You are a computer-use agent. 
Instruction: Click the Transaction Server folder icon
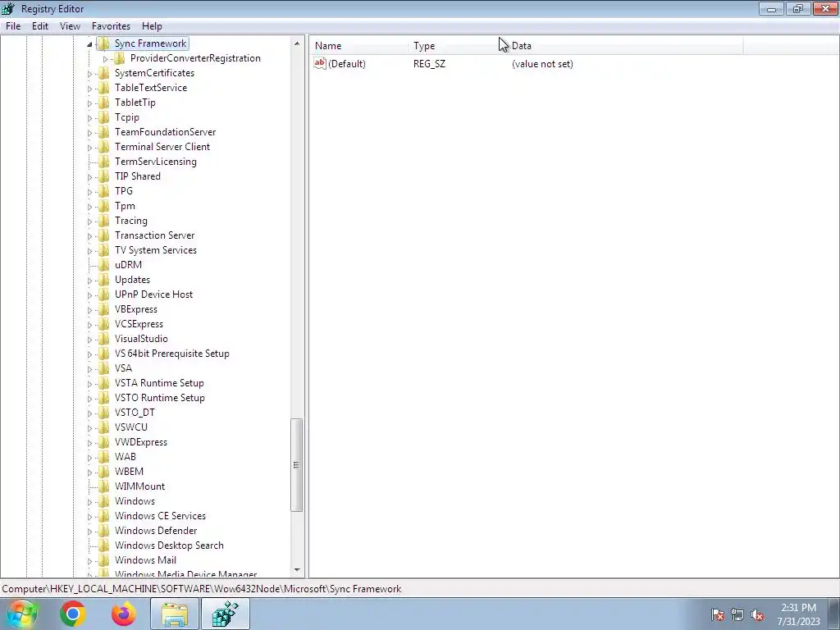click(x=104, y=235)
